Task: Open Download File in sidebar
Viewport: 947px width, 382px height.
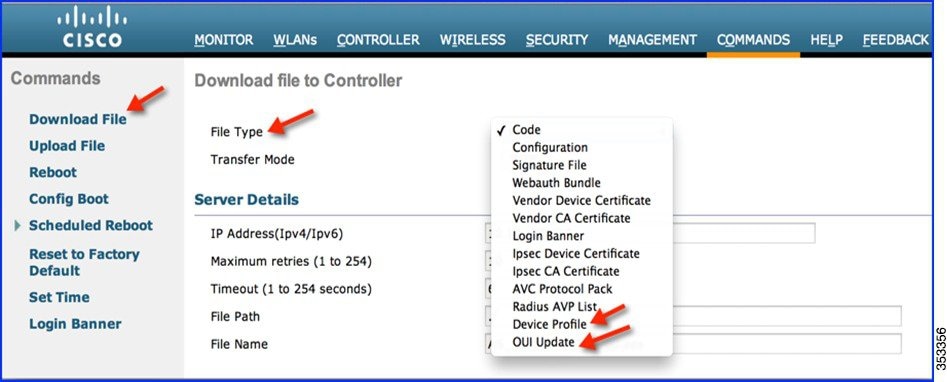Action: pos(78,119)
